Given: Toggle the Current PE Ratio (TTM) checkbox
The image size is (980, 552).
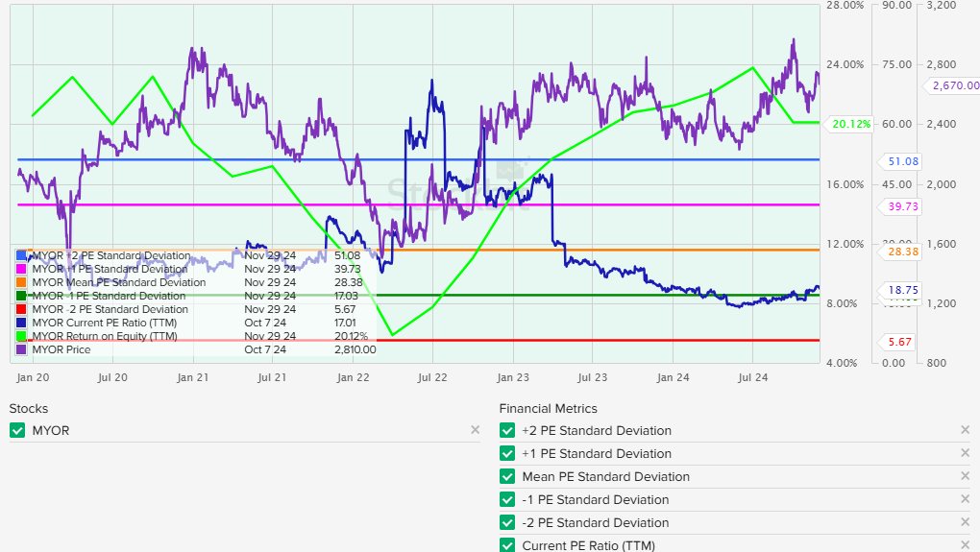Looking at the screenshot, I should coord(507,545).
